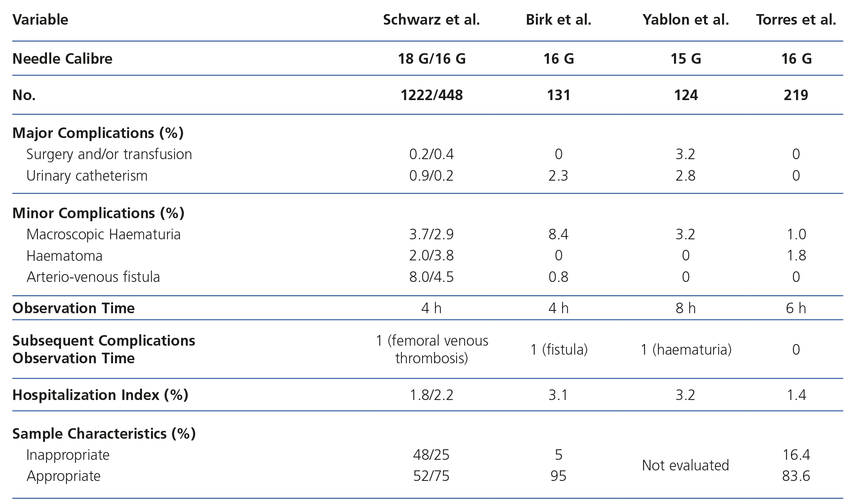Select the 'Hospitalization Index (%)' row label
Viewport: 850px width, 504px height.
coord(100,395)
